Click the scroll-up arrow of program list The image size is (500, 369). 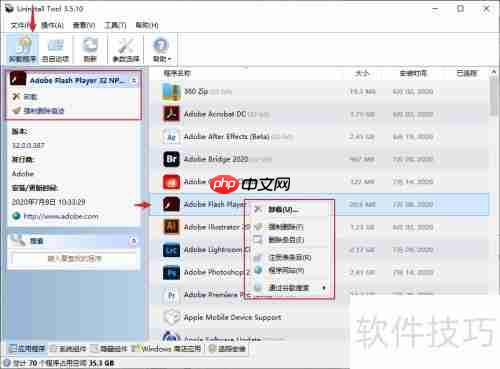click(x=494, y=72)
